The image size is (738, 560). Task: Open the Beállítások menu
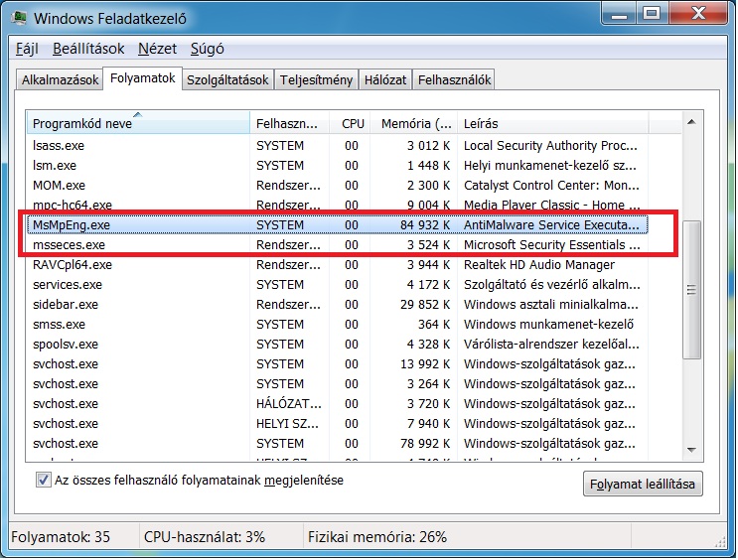[x=88, y=49]
